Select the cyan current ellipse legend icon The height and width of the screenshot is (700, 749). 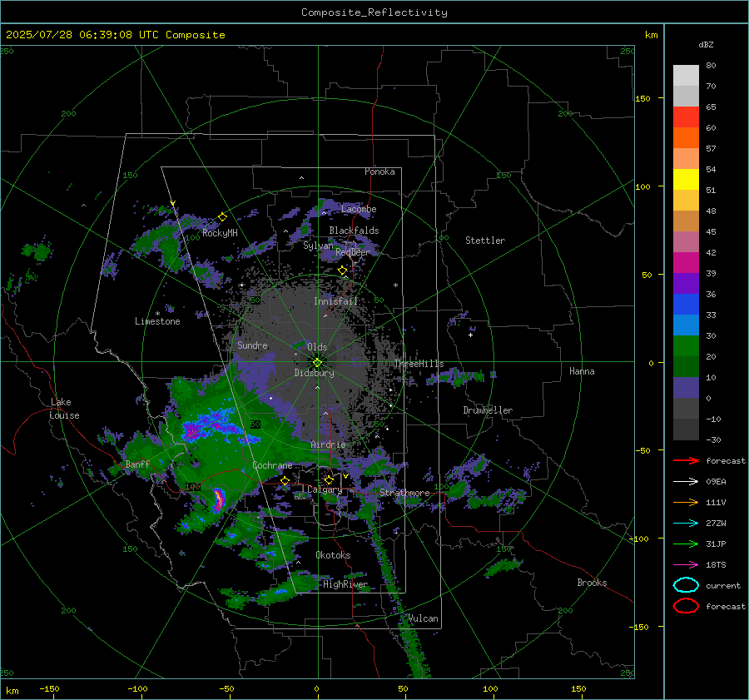(686, 585)
